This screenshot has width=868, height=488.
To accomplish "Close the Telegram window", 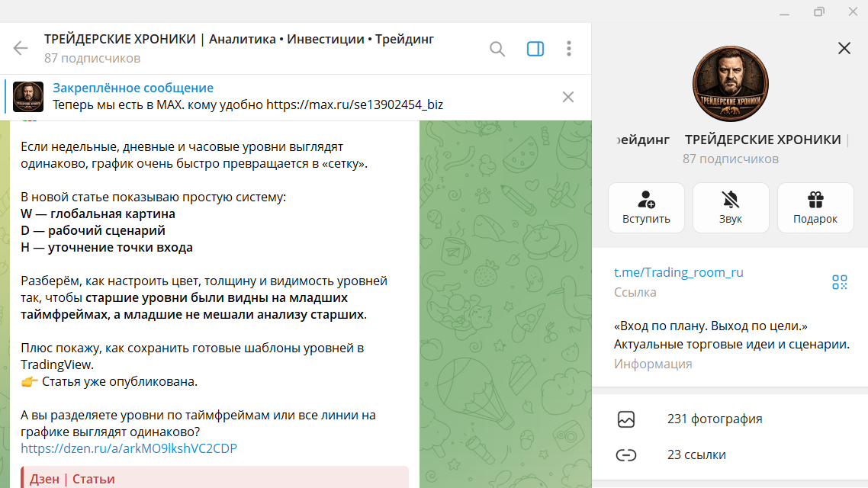I will pos(853,11).
